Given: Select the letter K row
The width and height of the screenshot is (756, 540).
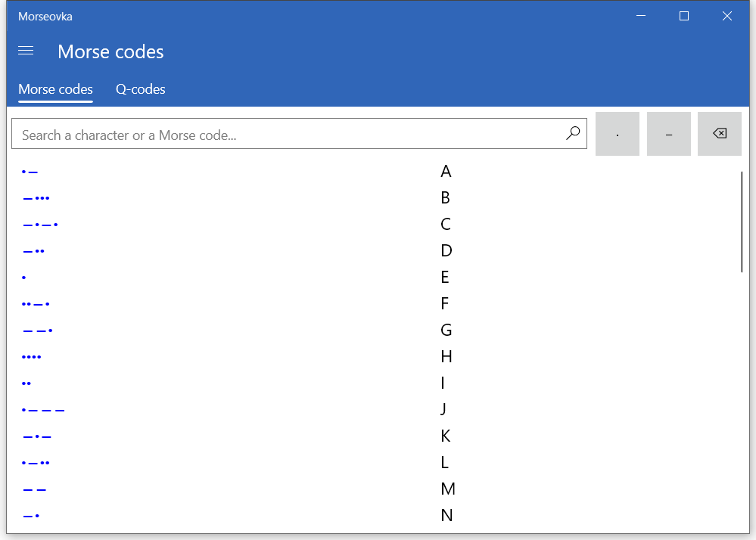Looking at the screenshot, I should click(x=446, y=436).
